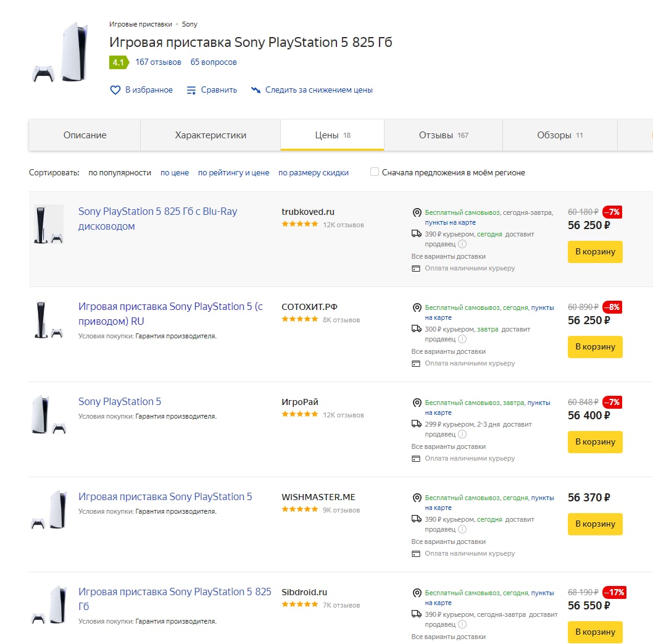This screenshot has width=653, height=644.
Task: Click '12K отзывов' under trubkoved.ru
Action: [343, 225]
